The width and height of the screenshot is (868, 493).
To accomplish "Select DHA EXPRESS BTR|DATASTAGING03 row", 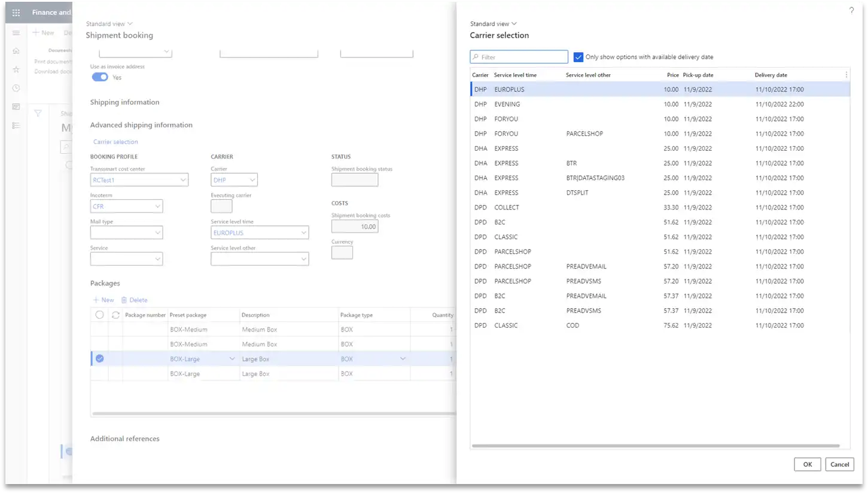I will tap(660, 178).
